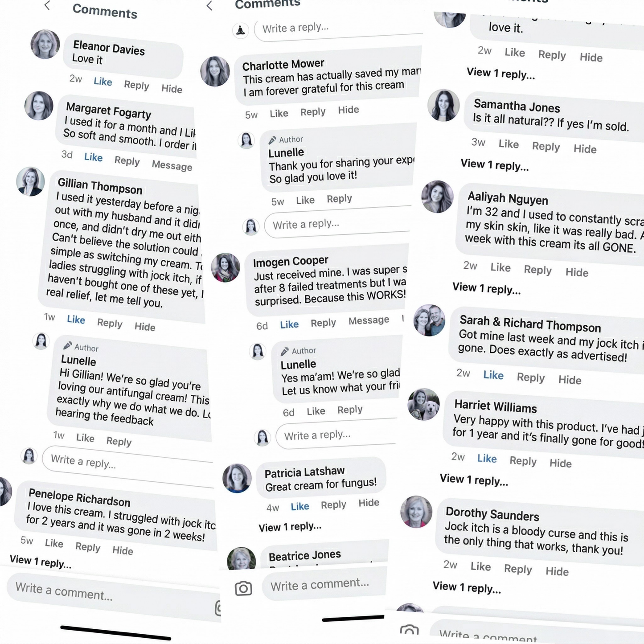Viewport: 644px width, 644px height.
Task: Like Eleanor Davies' comment
Action: pos(103,82)
